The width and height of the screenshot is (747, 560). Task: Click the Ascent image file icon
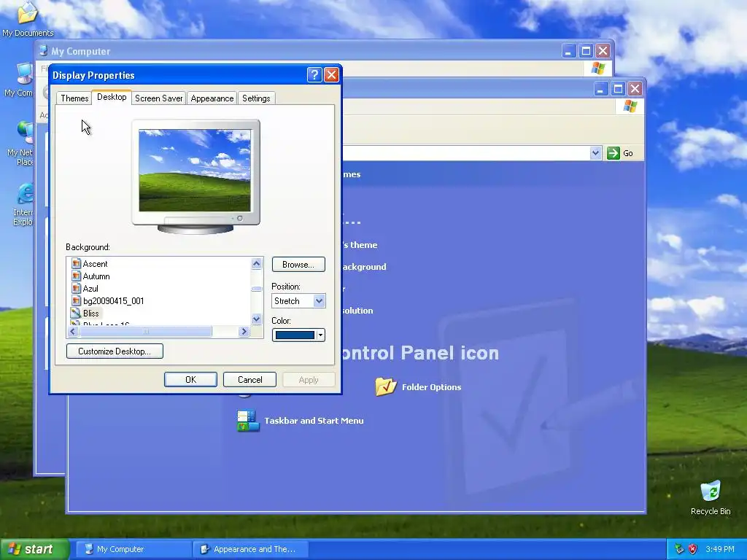(76, 263)
